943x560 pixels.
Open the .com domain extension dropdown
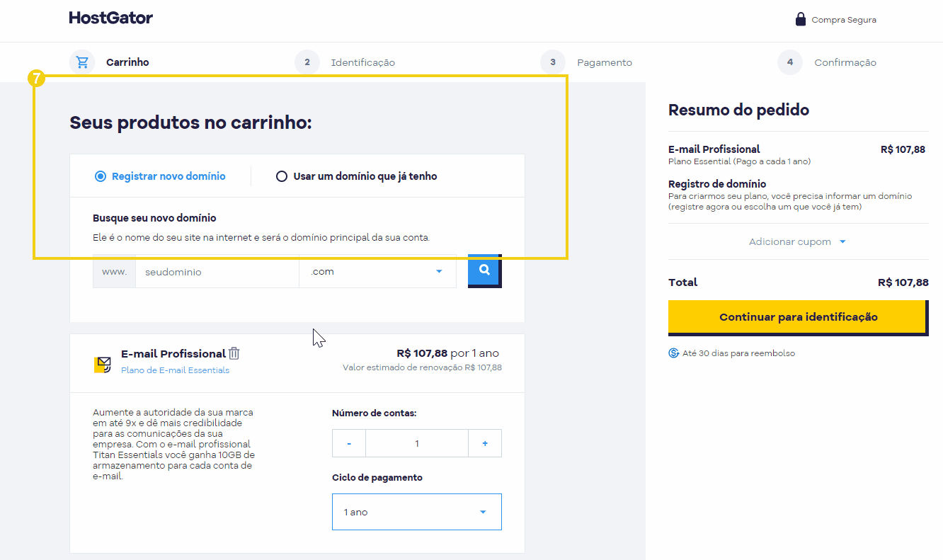coord(377,272)
